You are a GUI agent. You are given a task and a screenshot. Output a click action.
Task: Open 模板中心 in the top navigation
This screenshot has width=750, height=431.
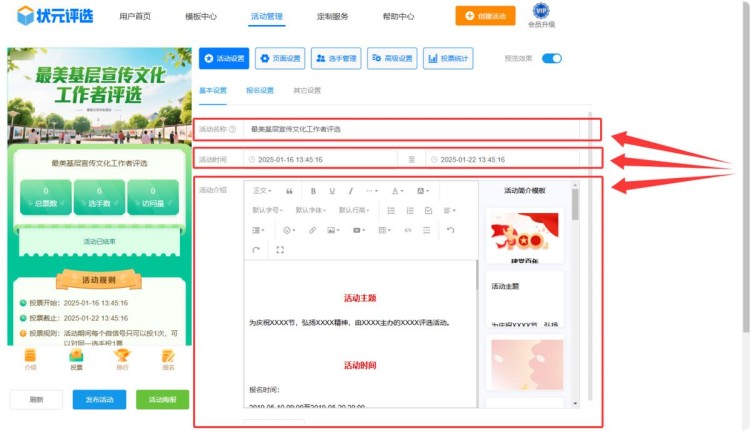tap(201, 17)
